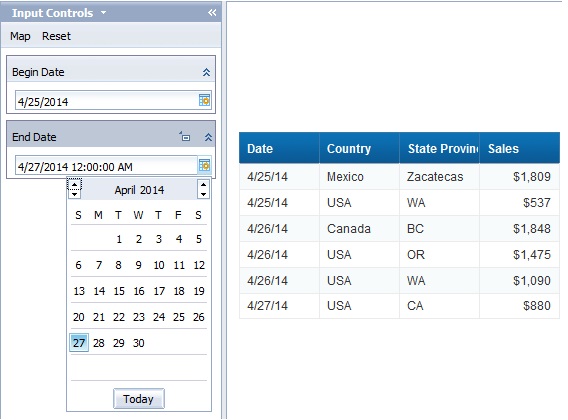Click the End Date text field
The image size is (568, 420).
[106, 166]
